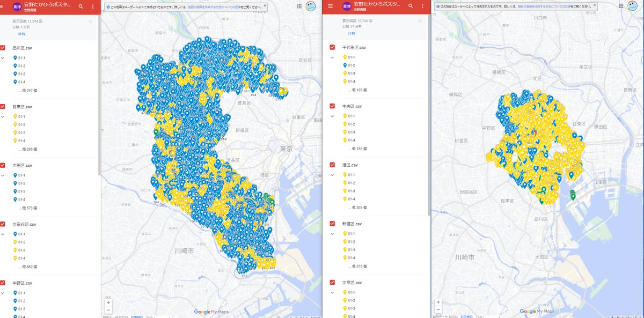Click the purple 貴博 owner icon in right window

click(x=347, y=6)
